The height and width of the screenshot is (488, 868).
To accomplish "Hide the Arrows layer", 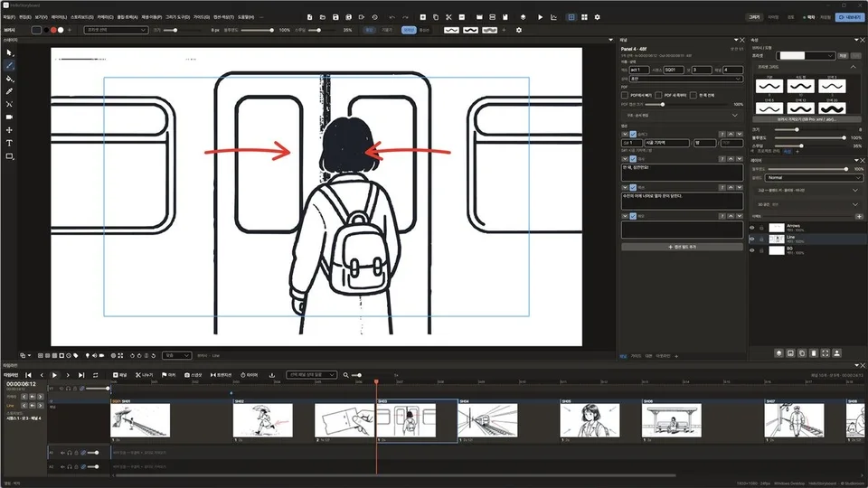I will pyautogui.click(x=751, y=228).
